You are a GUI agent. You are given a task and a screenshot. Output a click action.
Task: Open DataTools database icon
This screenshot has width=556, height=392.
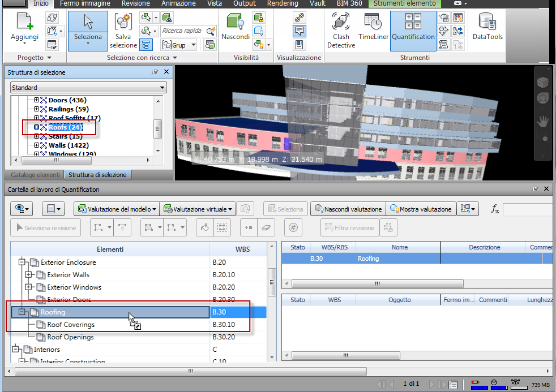coord(487,21)
